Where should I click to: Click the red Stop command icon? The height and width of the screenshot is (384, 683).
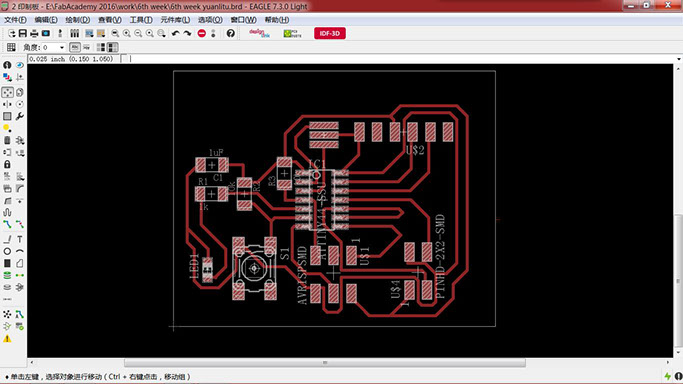[x=202, y=34]
